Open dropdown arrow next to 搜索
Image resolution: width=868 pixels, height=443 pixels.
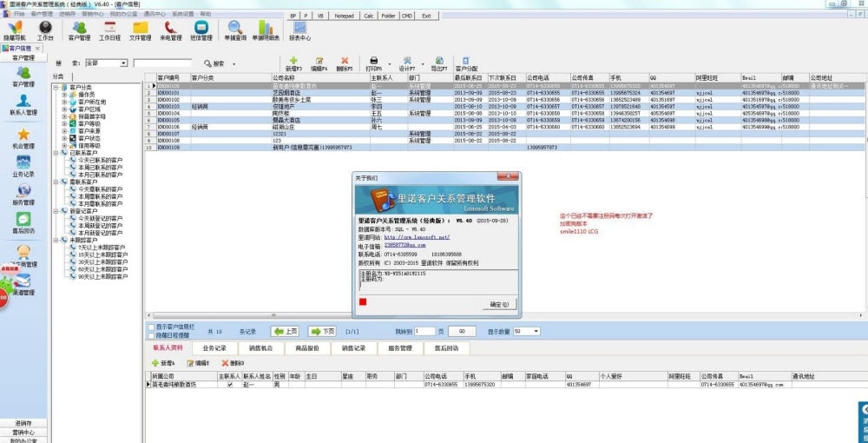pos(233,64)
